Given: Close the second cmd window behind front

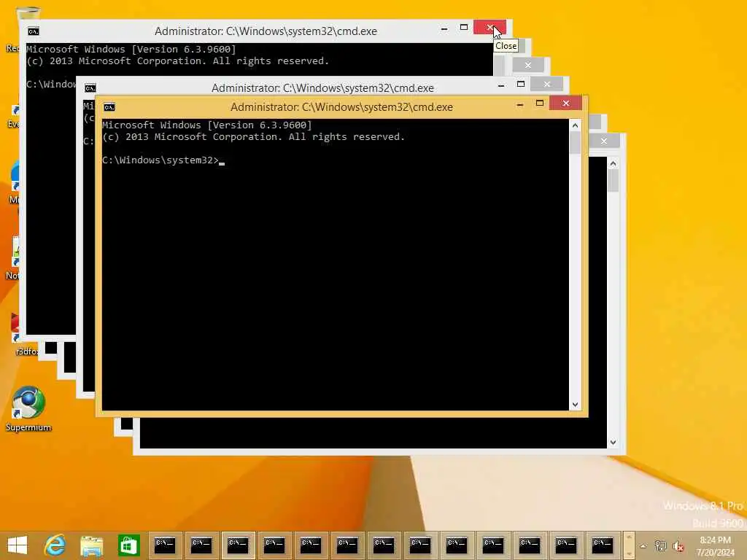Looking at the screenshot, I should [x=547, y=85].
